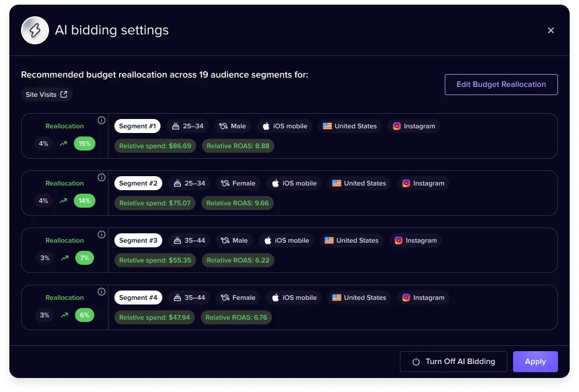Click the upward trend arrow in Segment #2

(x=64, y=201)
